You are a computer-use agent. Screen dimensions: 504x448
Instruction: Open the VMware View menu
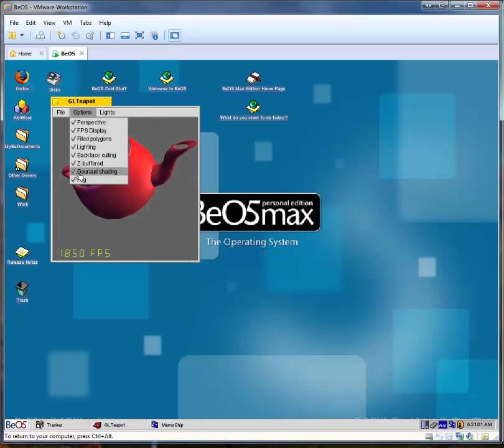pos(49,23)
